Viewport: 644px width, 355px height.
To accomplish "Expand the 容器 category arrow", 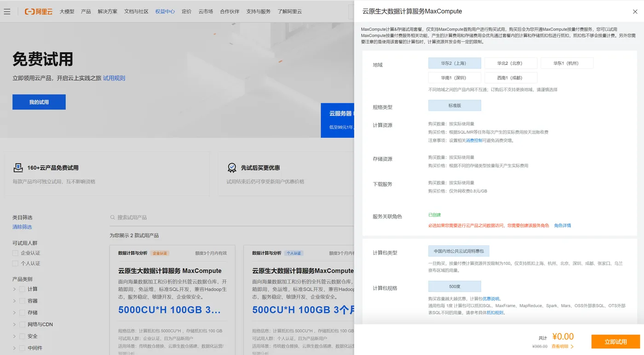I will pyautogui.click(x=14, y=301).
